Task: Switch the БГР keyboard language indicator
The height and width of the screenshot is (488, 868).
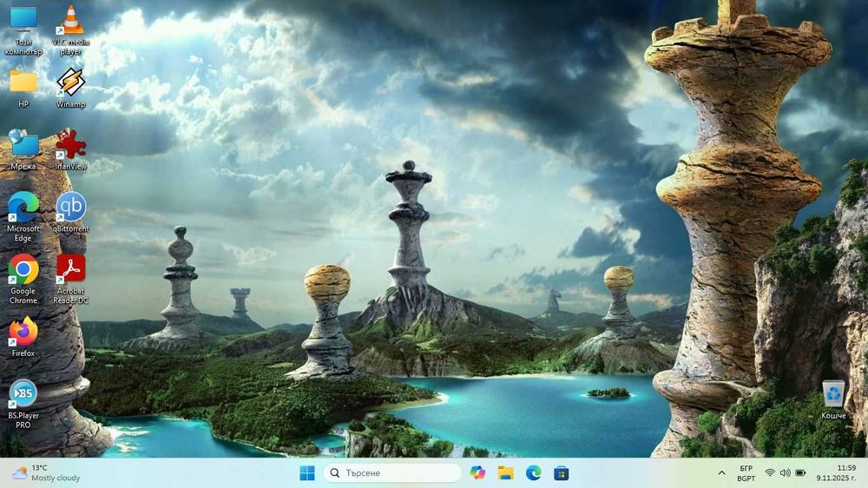Action: click(x=746, y=473)
